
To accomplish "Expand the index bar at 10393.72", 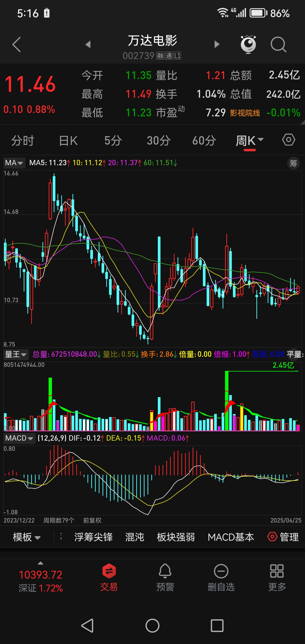I will click(x=40, y=563).
